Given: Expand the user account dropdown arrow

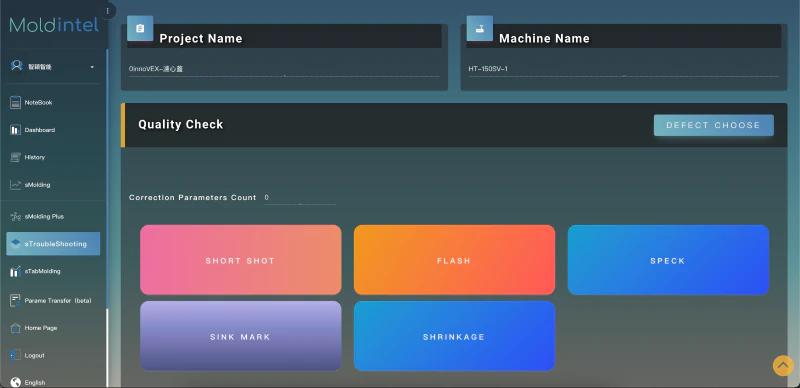Looking at the screenshot, I should 92,67.
